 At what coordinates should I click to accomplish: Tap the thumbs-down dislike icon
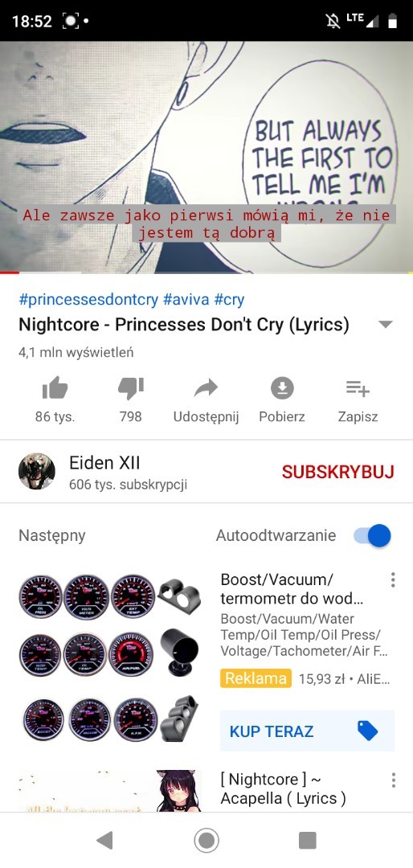pyautogui.click(x=131, y=388)
